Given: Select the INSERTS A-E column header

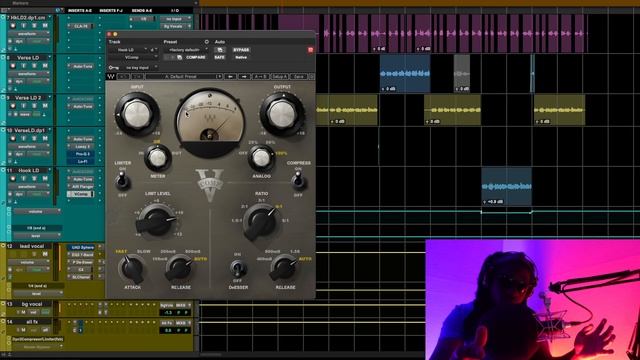Looking at the screenshot, I should (x=80, y=10).
